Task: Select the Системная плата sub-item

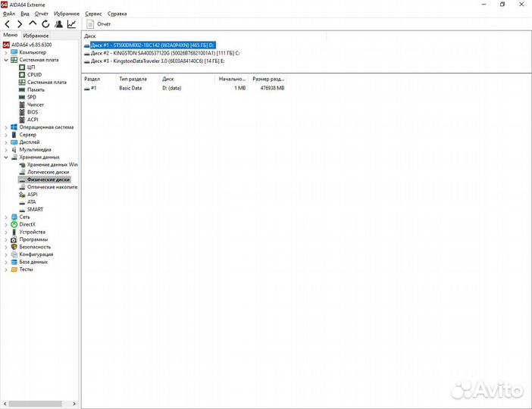Action: [47, 82]
